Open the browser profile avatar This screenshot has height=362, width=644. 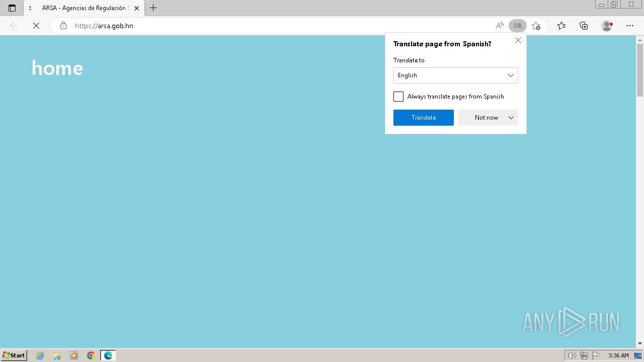[607, 26]
